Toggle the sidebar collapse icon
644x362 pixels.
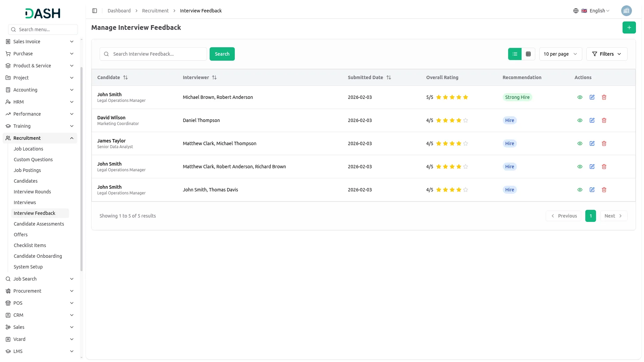[x=95, y=11]
